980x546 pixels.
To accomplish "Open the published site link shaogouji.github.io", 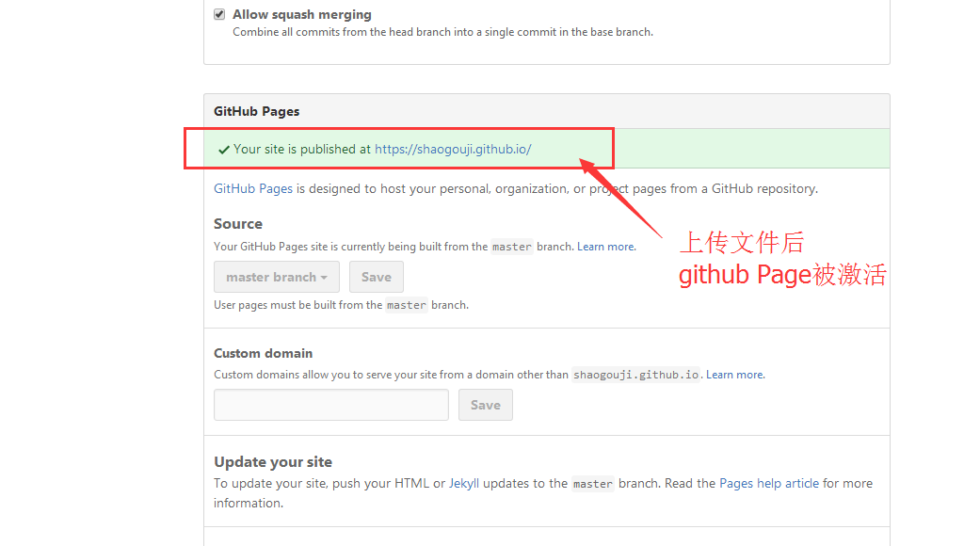I will click(x=453, y=150).
